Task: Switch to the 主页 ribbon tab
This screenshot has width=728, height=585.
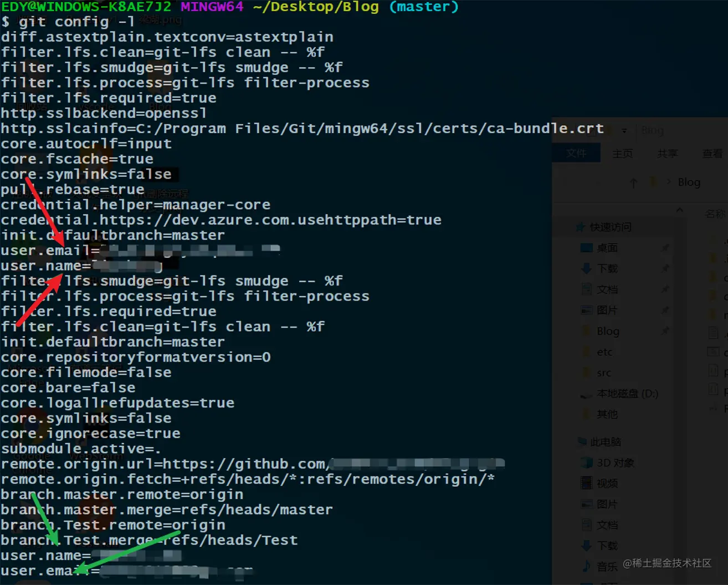Action: pyautogui.click(x=623, y=154)
